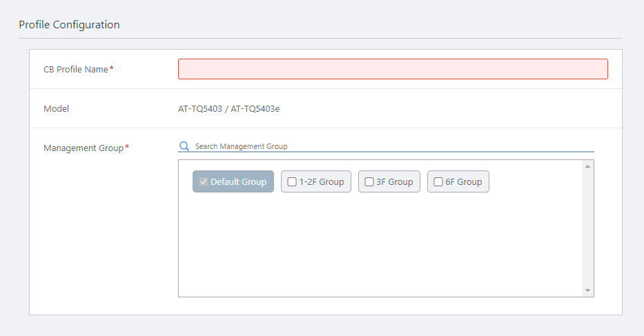Click the group list scroll-up arrow
Image resolution: width=644 pixels, height=336 pixels.
tap(587, 166)
